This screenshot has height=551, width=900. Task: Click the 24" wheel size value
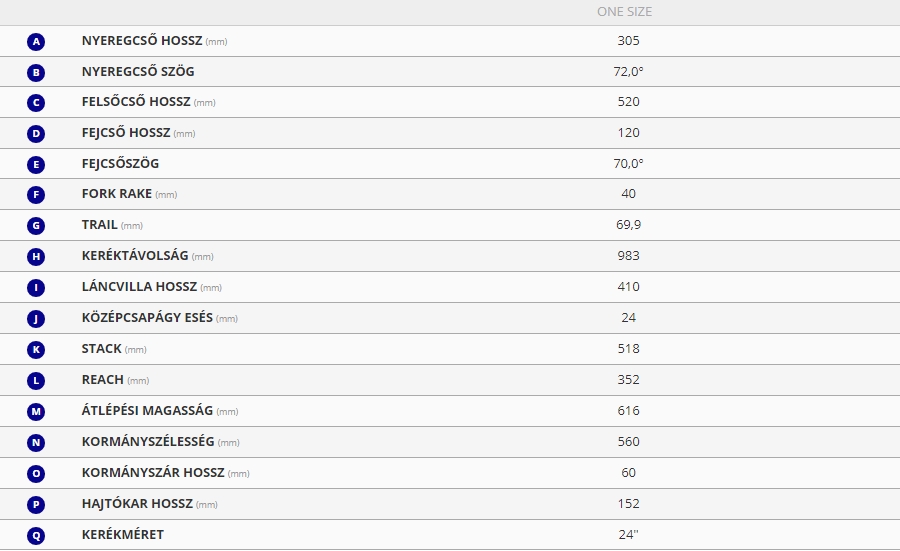pos(629,534)
